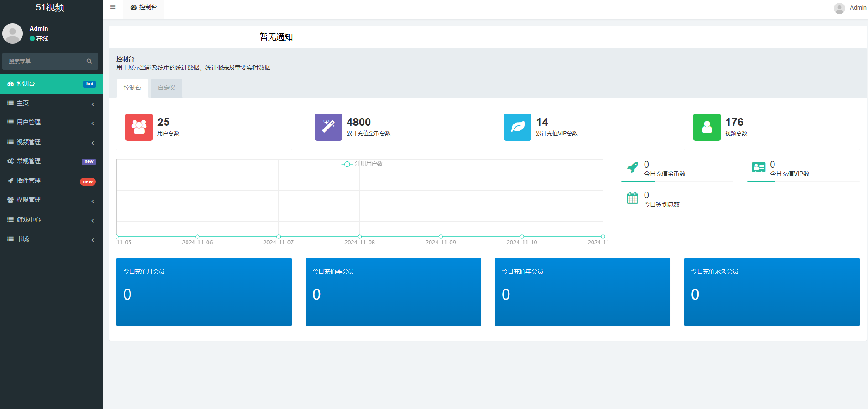The width and height of the screenshot is (868, 409).
Task: Expand the 游戏中心 sidebar menu
Action: click(51, 219)
